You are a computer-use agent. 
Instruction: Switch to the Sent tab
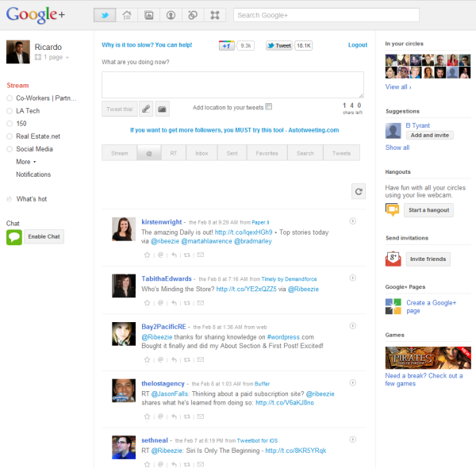232,153
